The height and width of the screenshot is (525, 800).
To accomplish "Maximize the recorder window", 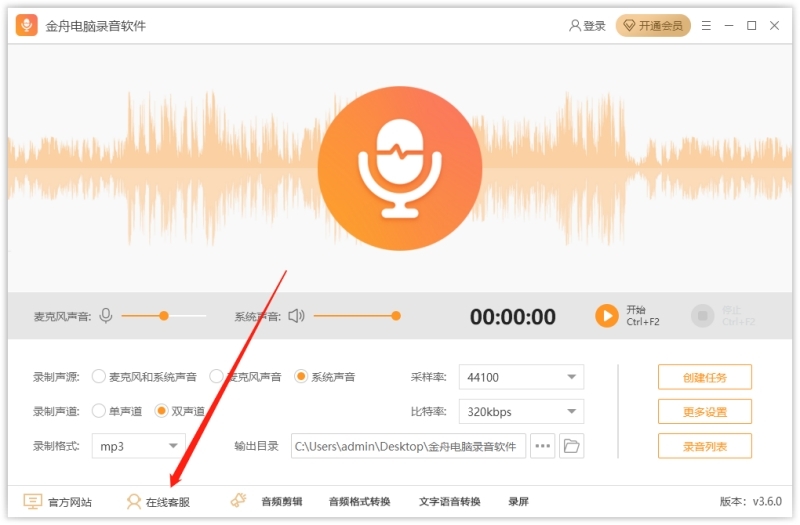I will click(x=752, y=26).
